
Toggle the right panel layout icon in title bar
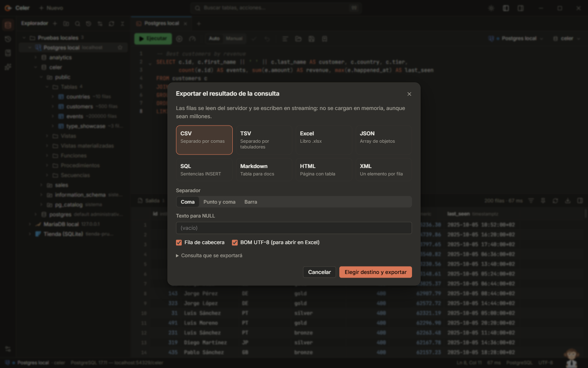pyautogui.click(x=521, y=8)
